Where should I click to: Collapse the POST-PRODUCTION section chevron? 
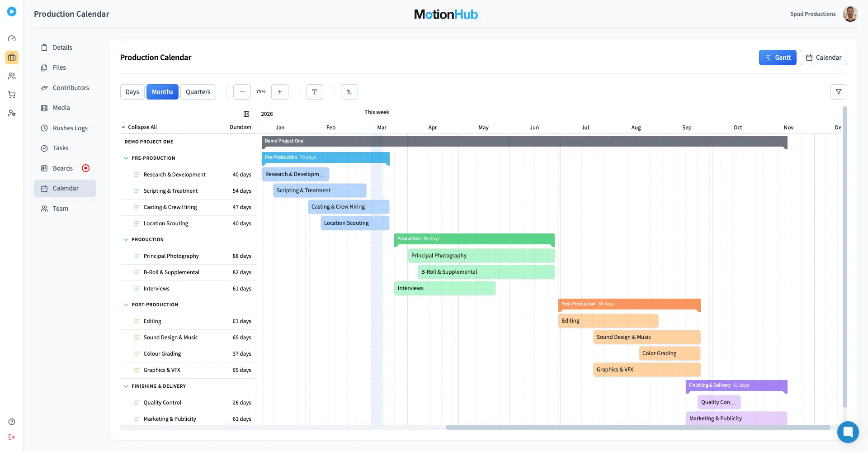point(125,305)
